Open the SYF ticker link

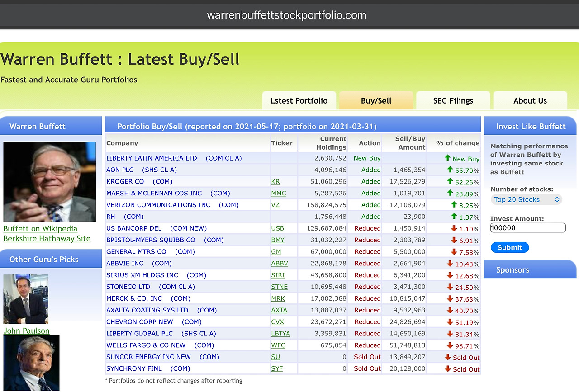(x=277, y=370)
